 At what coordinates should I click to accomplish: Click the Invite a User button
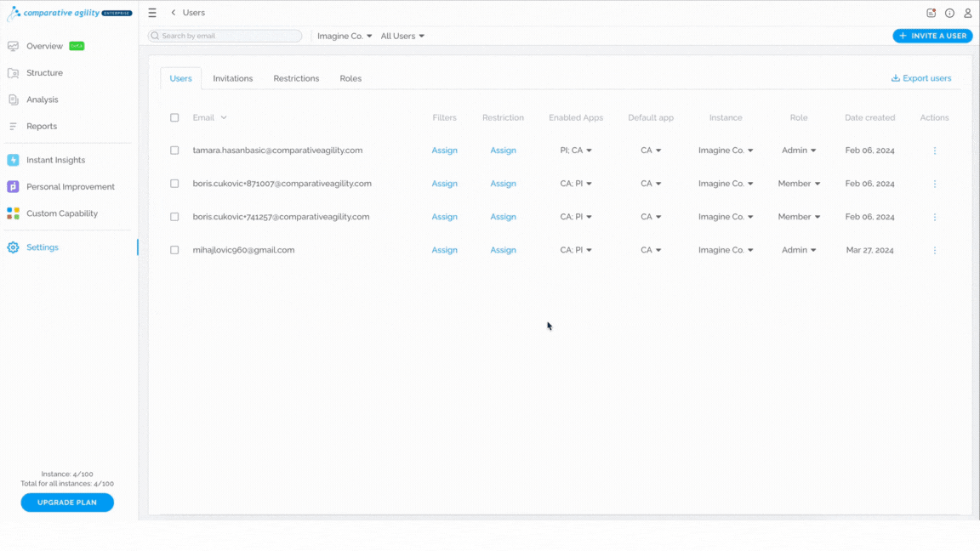point(932,37)
